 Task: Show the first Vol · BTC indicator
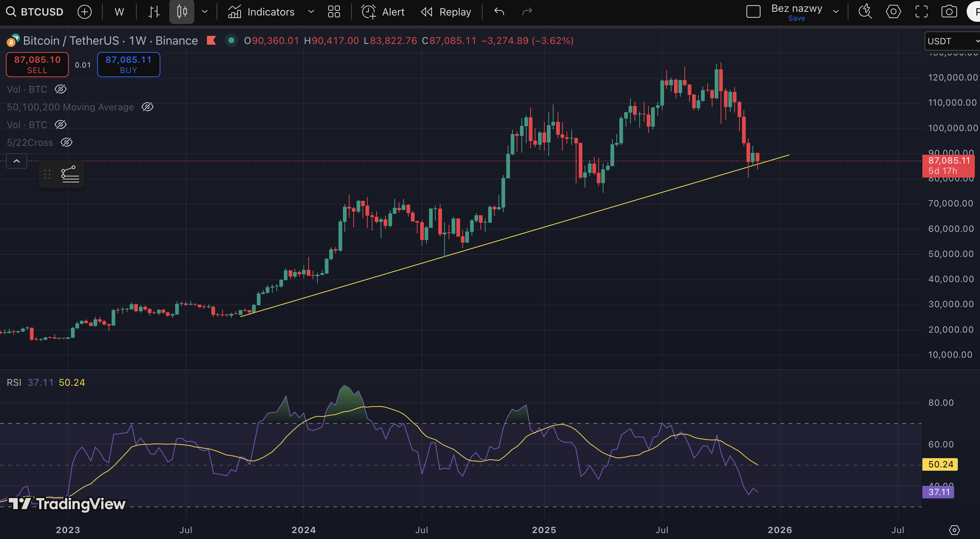61,89
